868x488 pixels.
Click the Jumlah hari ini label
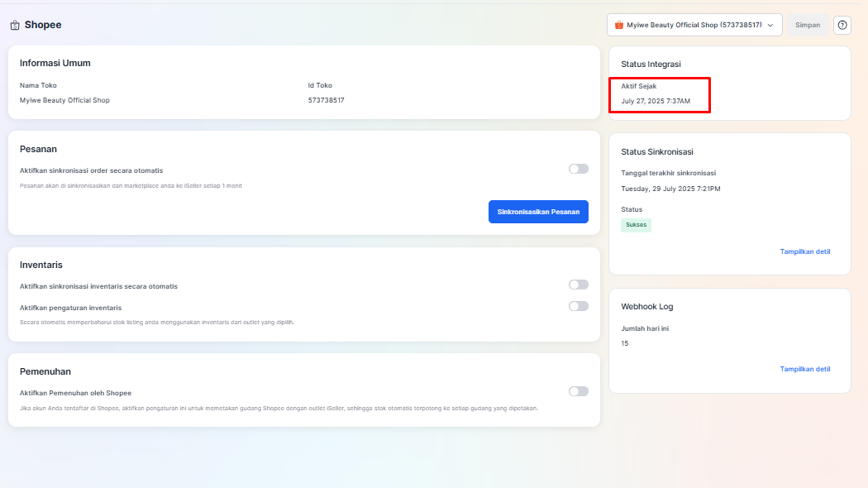coord(645,328)
